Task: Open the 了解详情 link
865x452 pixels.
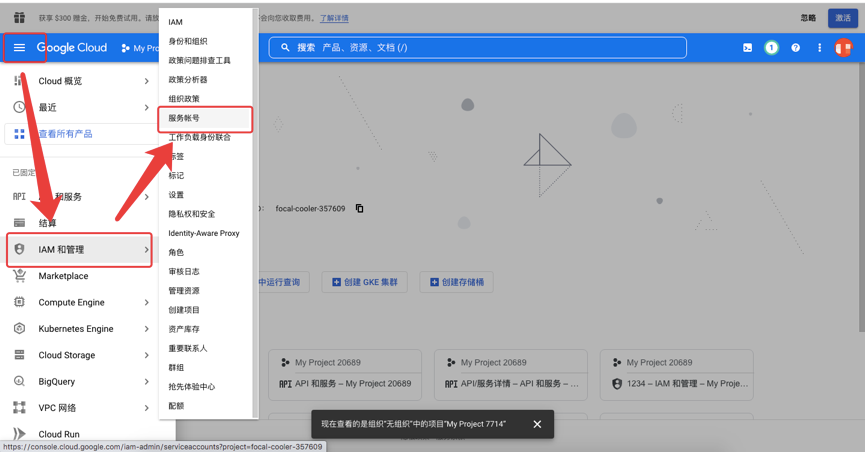Action: click(x=334, y=19)
